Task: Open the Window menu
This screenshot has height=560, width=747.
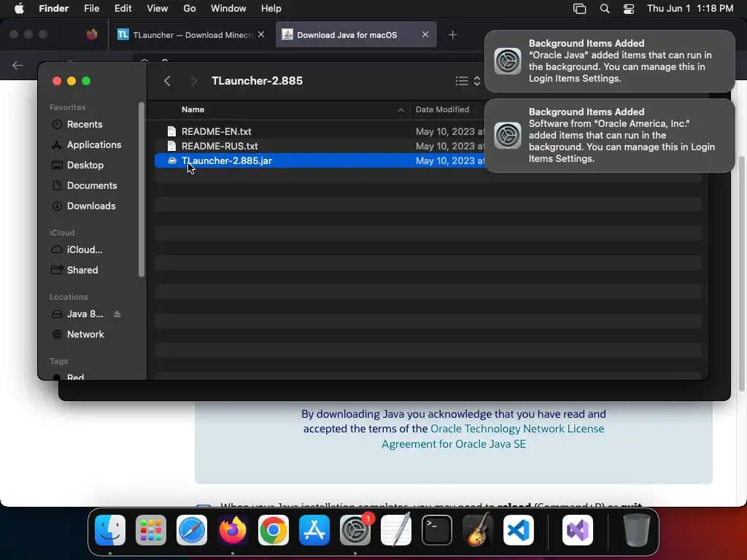Action: pyautogui.click(x=228, y=9)
